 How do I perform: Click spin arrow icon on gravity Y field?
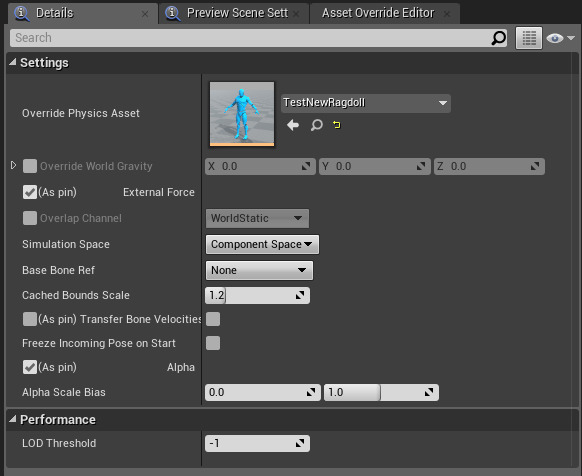421,166
